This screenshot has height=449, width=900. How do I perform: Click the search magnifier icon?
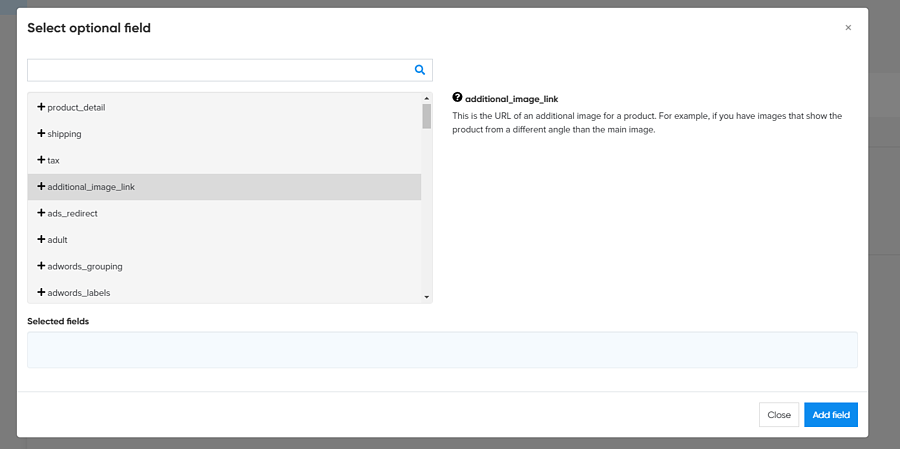tap(420, 70)
